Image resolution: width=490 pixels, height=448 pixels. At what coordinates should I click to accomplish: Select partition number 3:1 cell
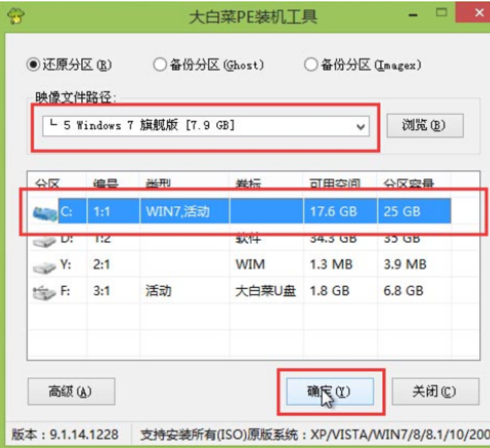coord(102,291)
